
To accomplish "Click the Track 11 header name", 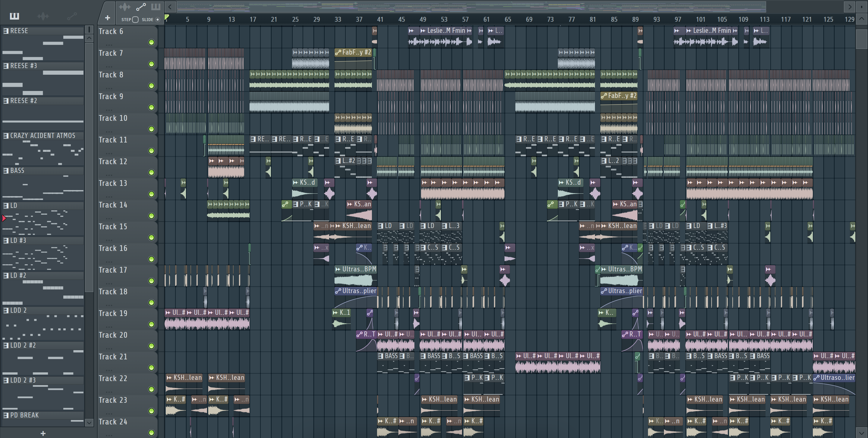I will tap(113, 140).
